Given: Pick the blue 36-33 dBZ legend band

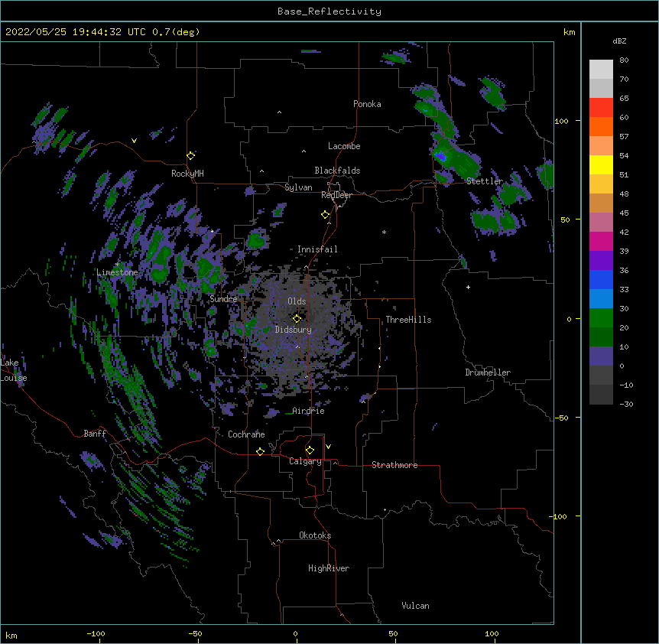Looking at the screenshot, I should click(601, 279).
